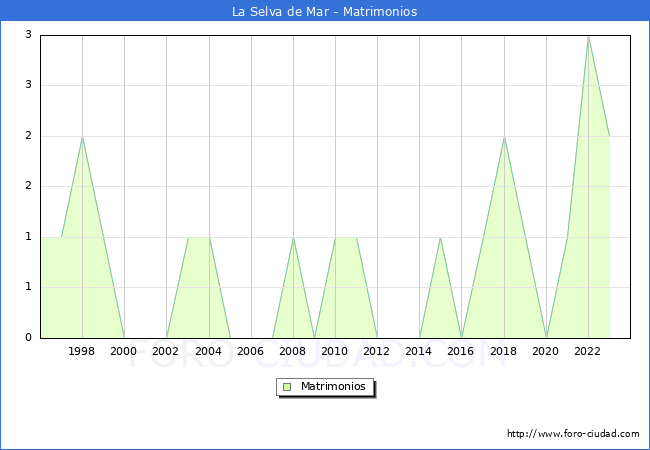Click the 2018 x-axis label

click(x=504, y=351)
